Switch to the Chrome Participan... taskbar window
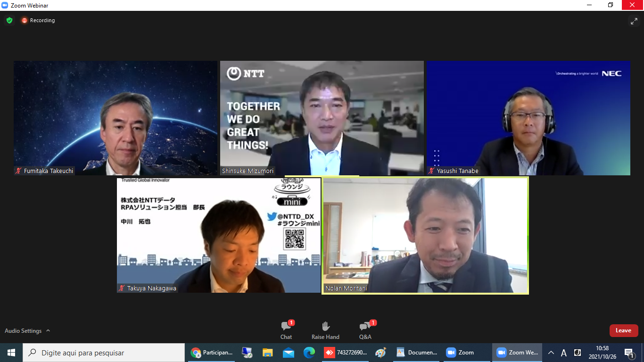The image size is (644, 362). pyautogui.click(x=212, y=353)
